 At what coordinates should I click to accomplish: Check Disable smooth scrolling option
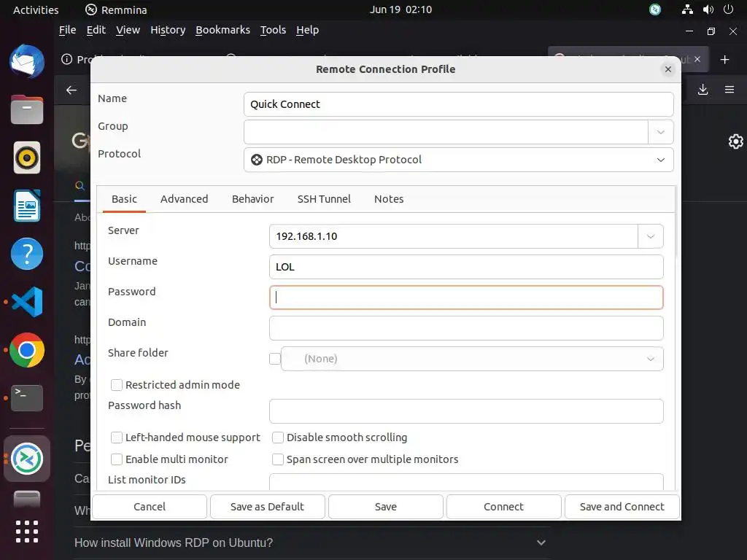click(x=278, y=437)
